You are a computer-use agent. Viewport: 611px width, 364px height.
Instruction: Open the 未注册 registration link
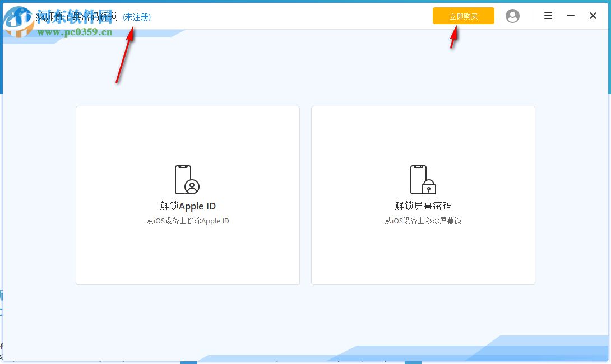click(x=137, y=17)
